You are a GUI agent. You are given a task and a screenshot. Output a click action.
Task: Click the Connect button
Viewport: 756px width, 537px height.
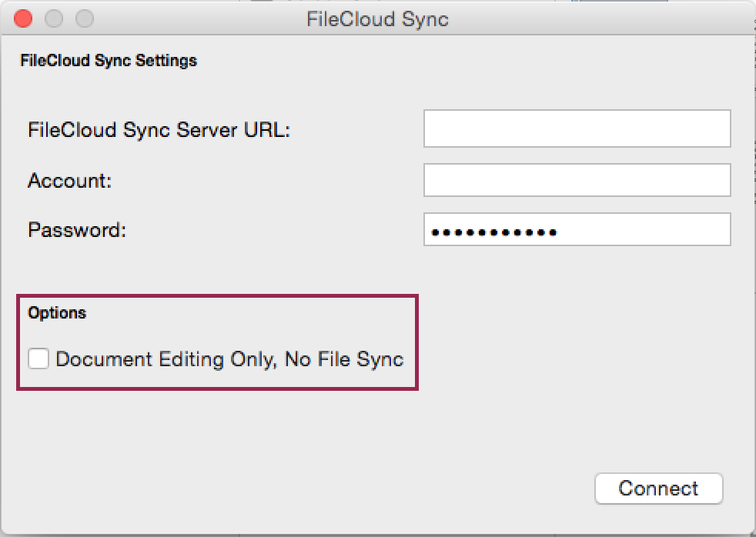tap(658, 489)
